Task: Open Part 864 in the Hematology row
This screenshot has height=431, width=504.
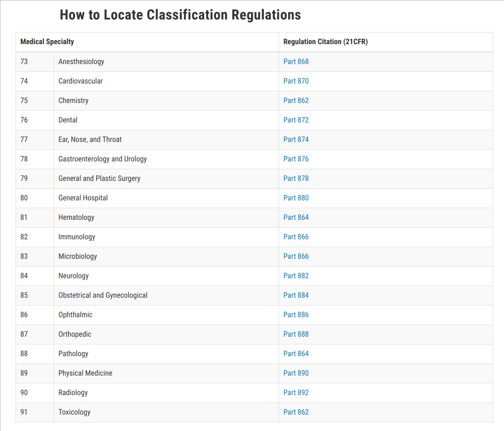Action: [x=296, y=217]
